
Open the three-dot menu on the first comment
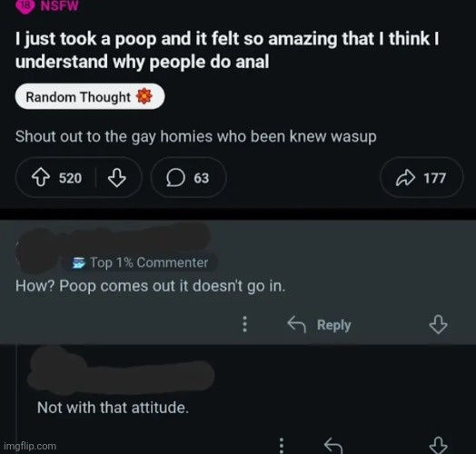coord(245,324)
